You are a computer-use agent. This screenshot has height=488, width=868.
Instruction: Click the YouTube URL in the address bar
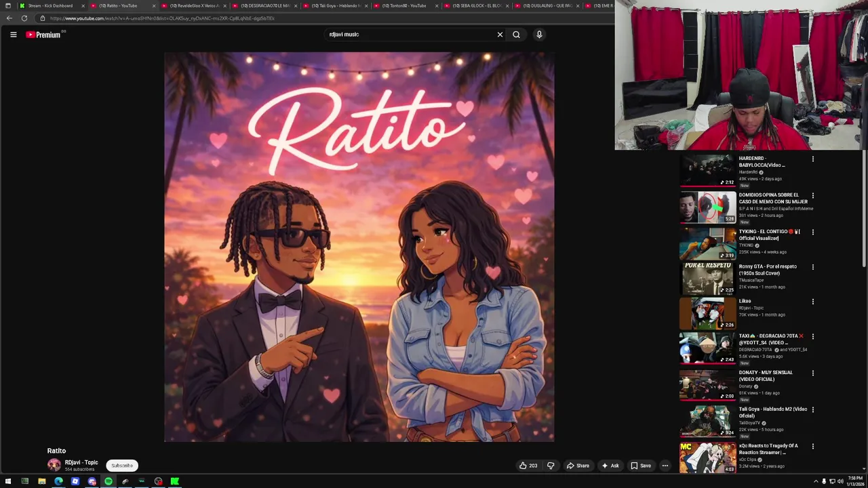point(162,18)
